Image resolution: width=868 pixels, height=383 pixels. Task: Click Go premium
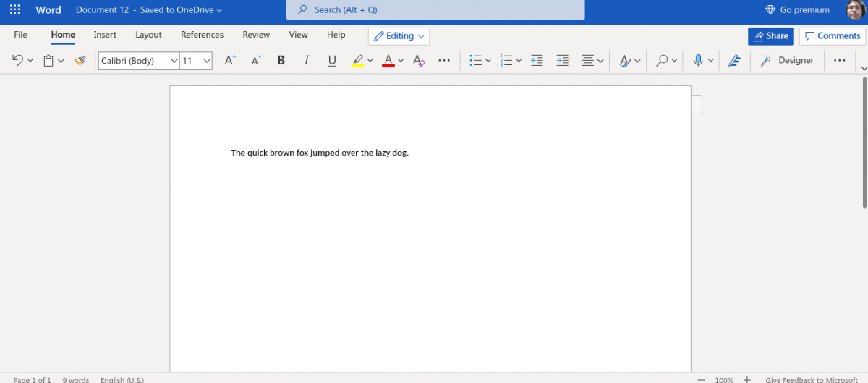tap(797, 10)
